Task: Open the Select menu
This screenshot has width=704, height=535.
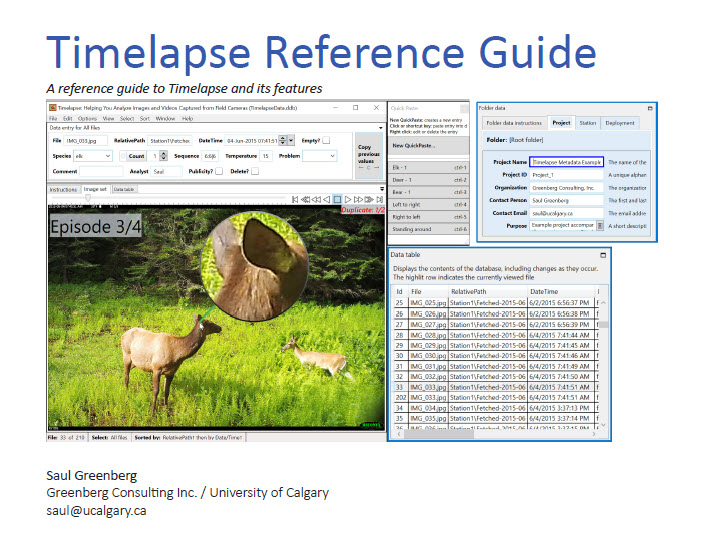Action: (127, 118)
